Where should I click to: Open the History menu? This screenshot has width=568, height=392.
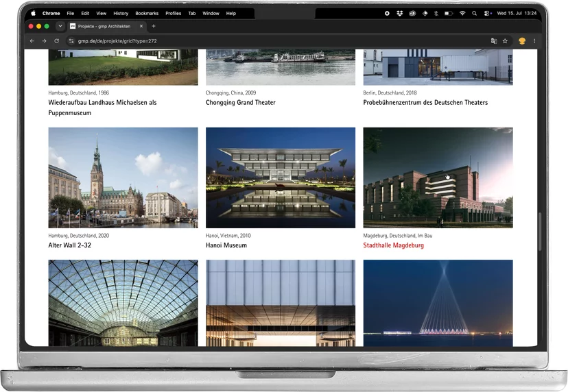coord(121,14)
